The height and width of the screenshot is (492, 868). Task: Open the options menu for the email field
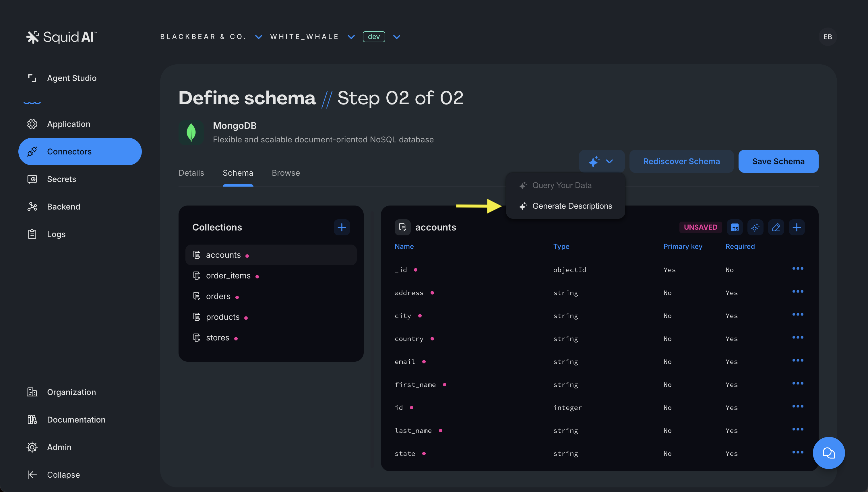tap(797, 360)
